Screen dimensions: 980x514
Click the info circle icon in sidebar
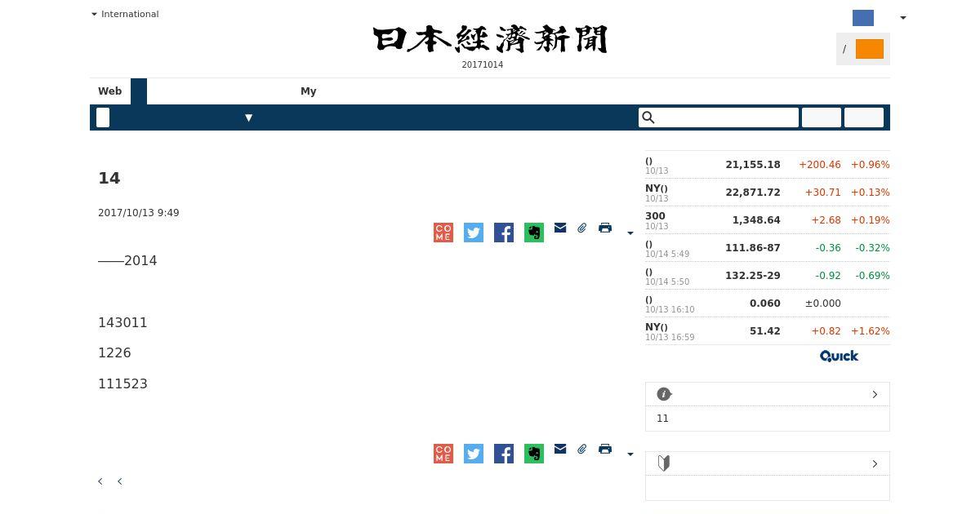click(664, 394)
